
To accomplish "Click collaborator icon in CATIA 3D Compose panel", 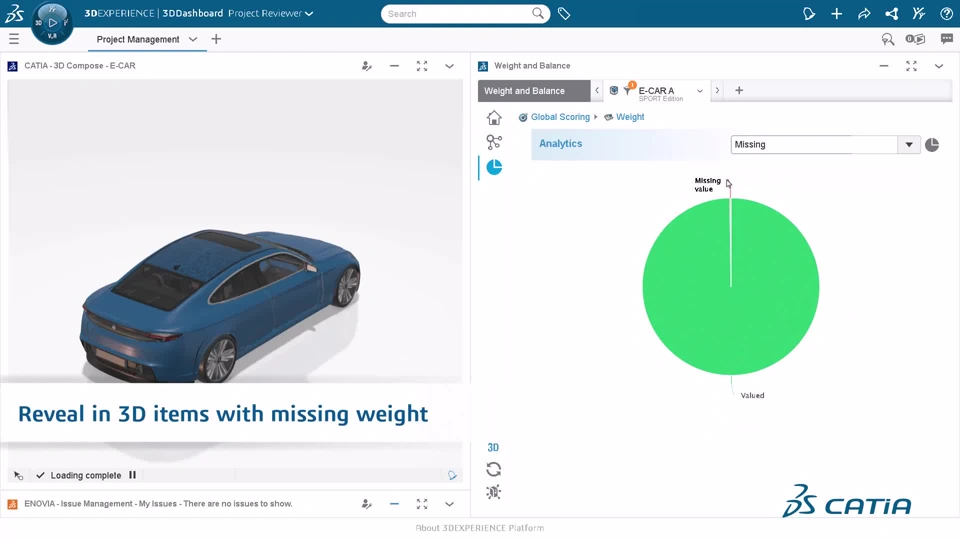I will point(367,66).
